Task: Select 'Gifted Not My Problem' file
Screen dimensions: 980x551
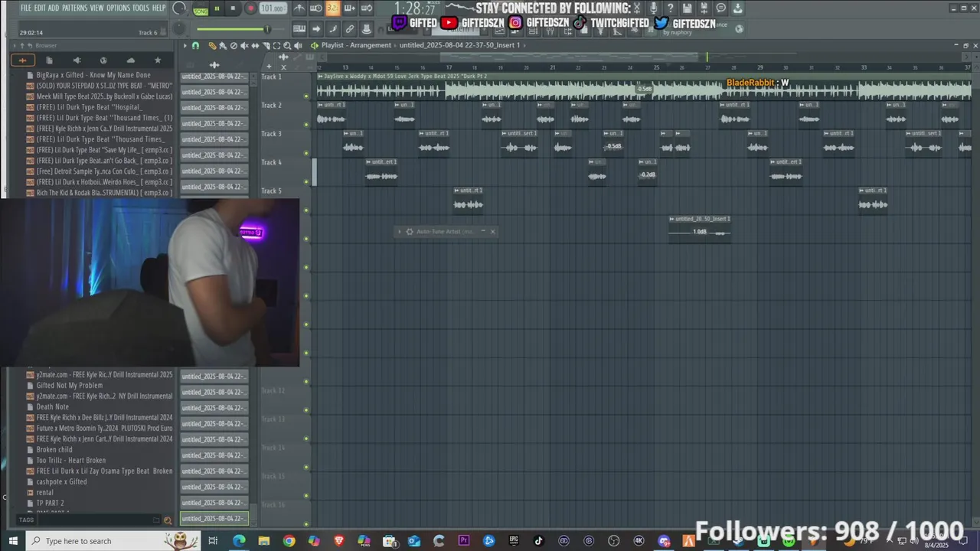Action: pos(70,386)
